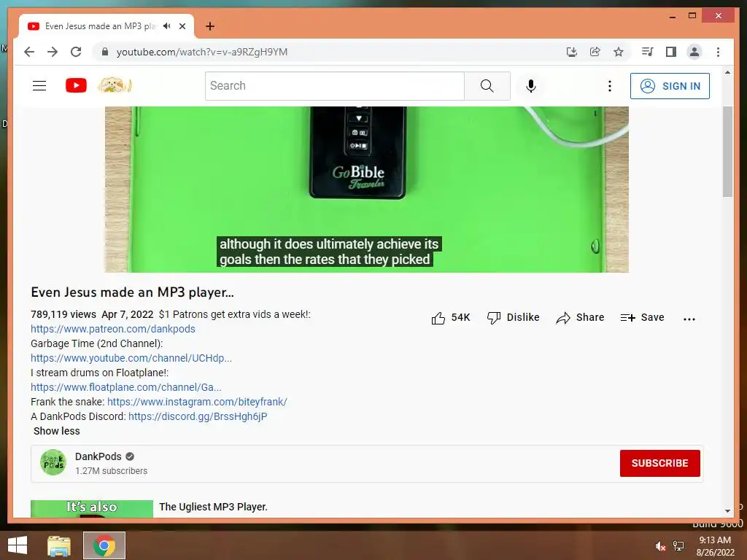Reload the YouTube page

tap(76, 52)
